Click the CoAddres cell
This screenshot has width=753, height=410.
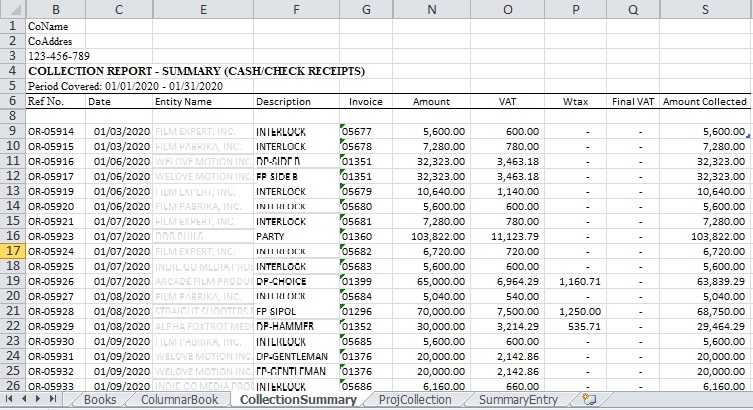(x=56, y=41)
